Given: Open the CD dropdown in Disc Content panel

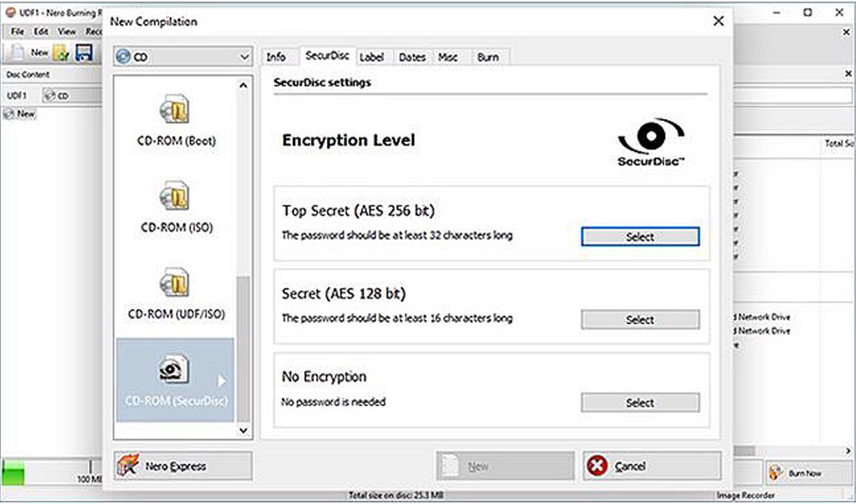Looking at the screenshot, I should [x=71, y=96].
